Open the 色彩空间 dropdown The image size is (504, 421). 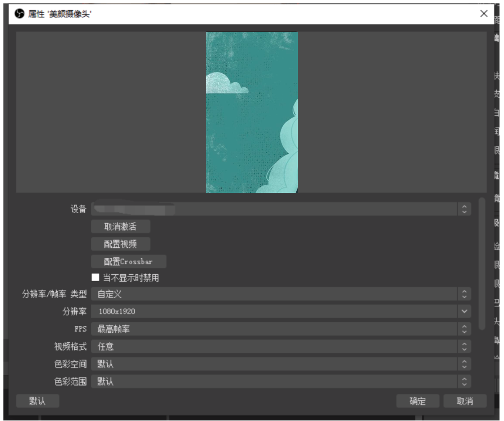(x=281, y=364)
